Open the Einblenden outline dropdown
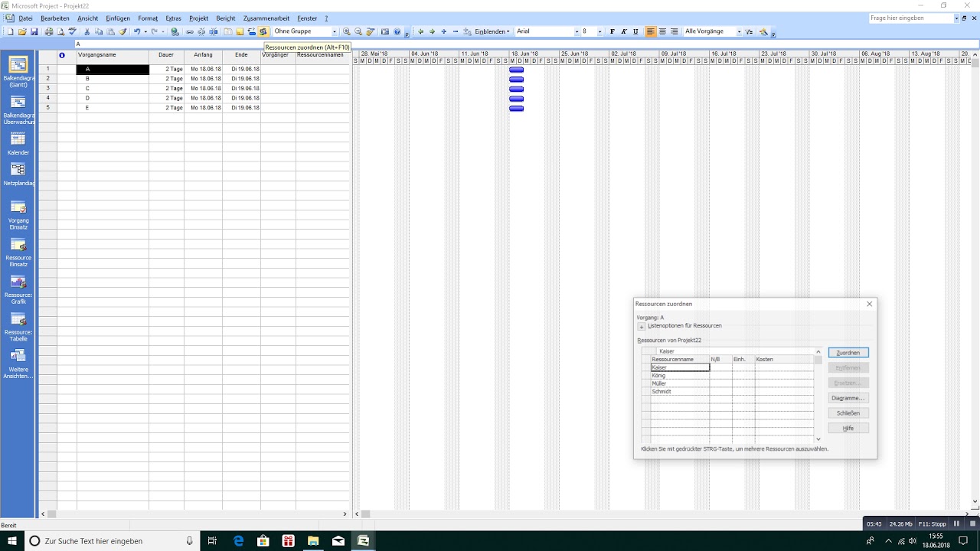 tap(492, 31)
